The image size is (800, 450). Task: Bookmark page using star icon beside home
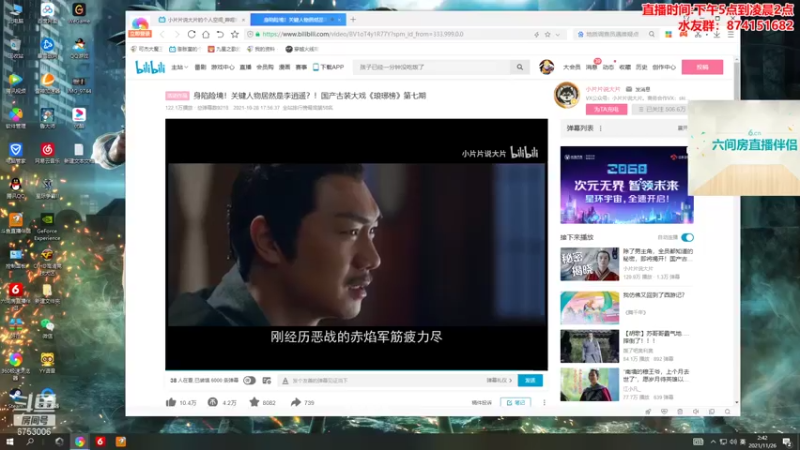[235, 34]
